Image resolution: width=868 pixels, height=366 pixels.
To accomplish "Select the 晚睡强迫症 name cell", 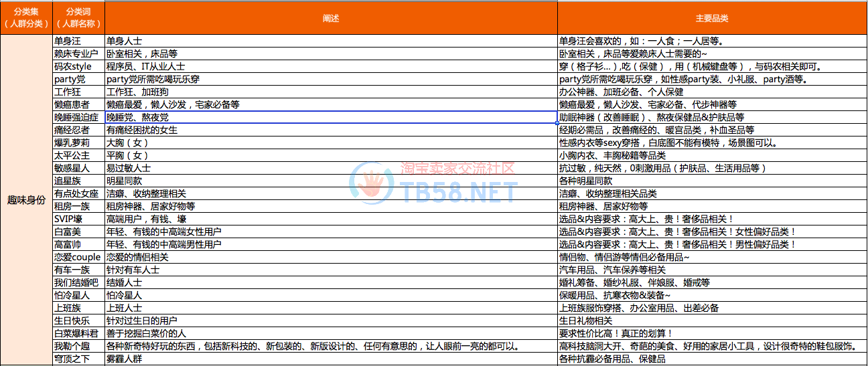I will coord(76,117).
